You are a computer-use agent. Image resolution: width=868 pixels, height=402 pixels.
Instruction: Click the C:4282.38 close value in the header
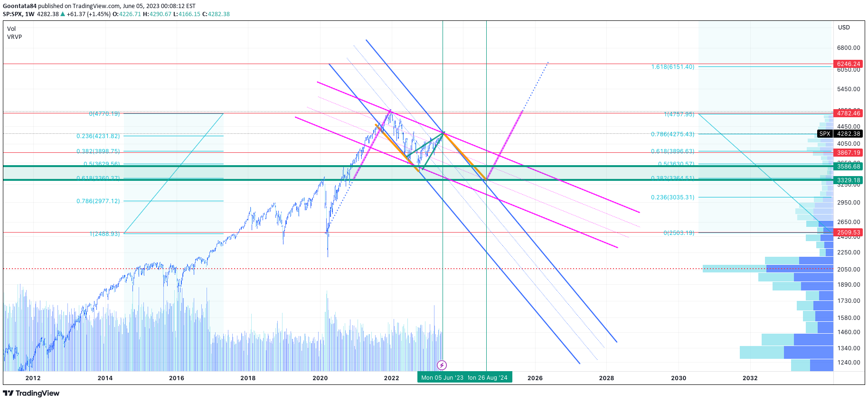pos(216,14)
